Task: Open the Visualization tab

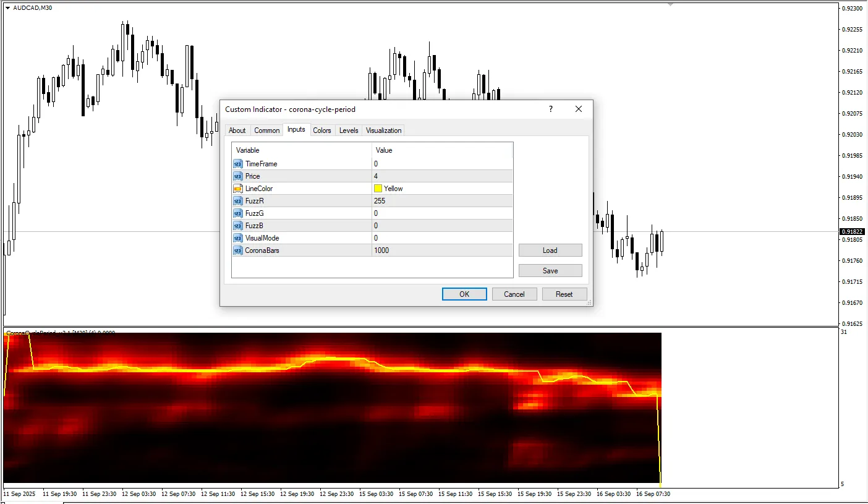Action: [x=383, y=130]
